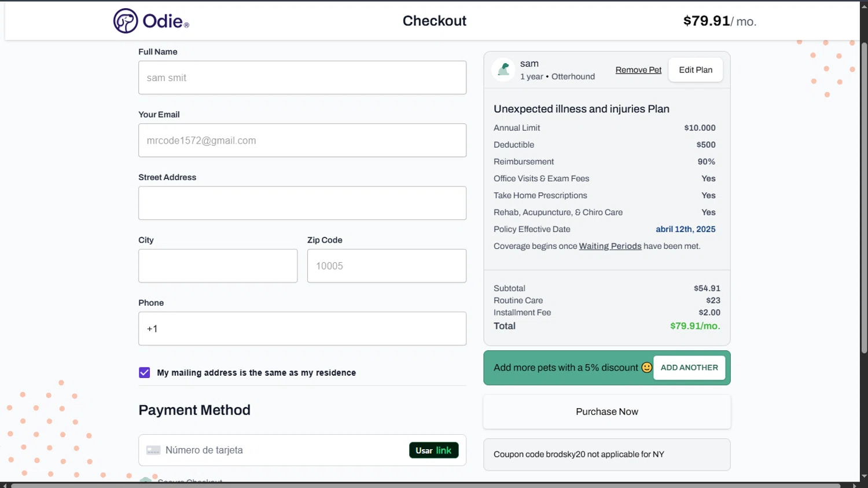The image size is (868, 488).
Task: Click the scroll left arrow
Action: (x=5, y=485)
